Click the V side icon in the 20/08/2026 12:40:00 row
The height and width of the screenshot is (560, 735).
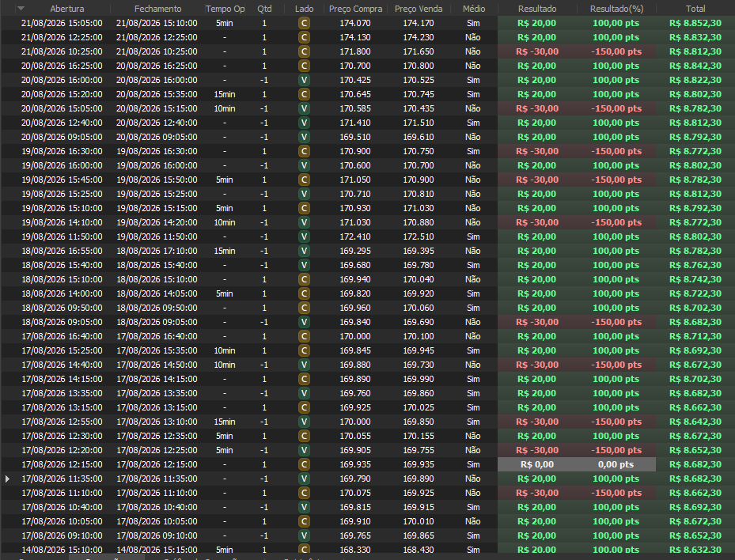tap(304, 123)
